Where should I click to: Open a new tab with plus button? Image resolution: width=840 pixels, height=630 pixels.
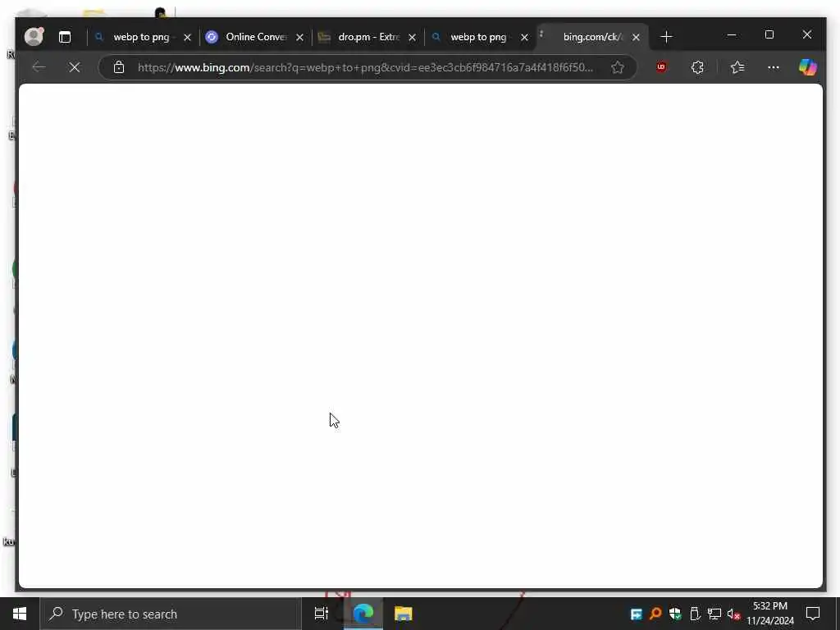(x=666, y=37)
